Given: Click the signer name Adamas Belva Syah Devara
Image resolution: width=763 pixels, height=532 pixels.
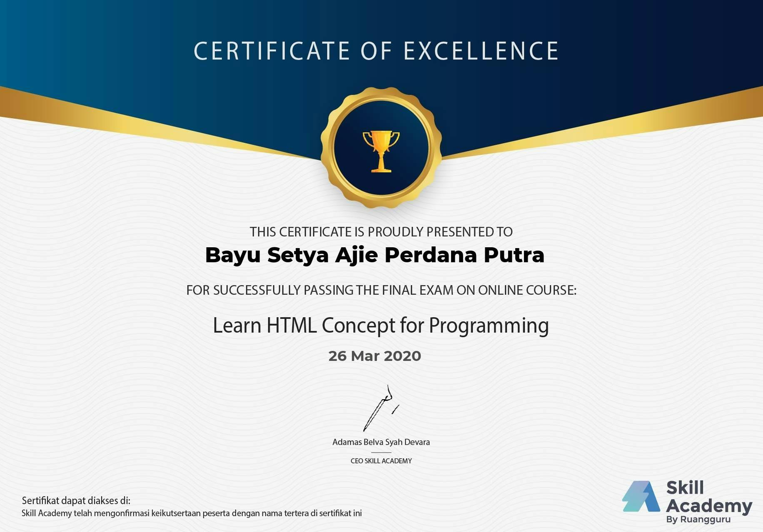Looking at the screenshot, I should [x=381, y=442].
